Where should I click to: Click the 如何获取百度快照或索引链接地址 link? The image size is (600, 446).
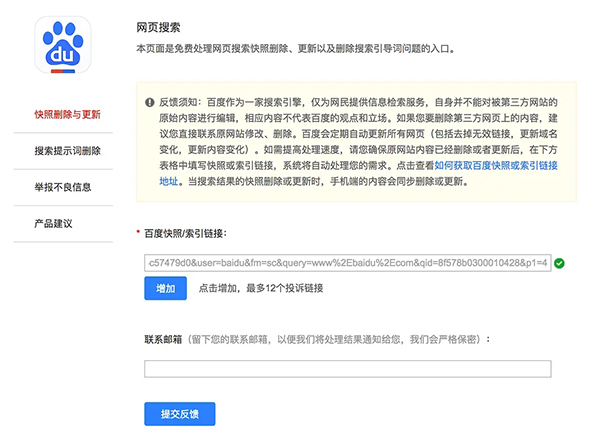(x=496, y=165)
